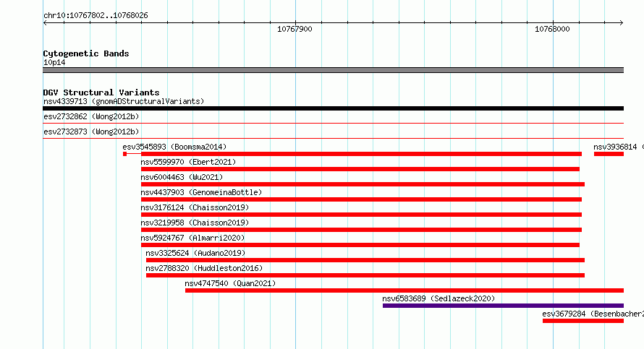This screenshot has height=349, width=644.
Task: Select red bar for nsv3176124 Chaisson2019
Action: tap(361, 215)
